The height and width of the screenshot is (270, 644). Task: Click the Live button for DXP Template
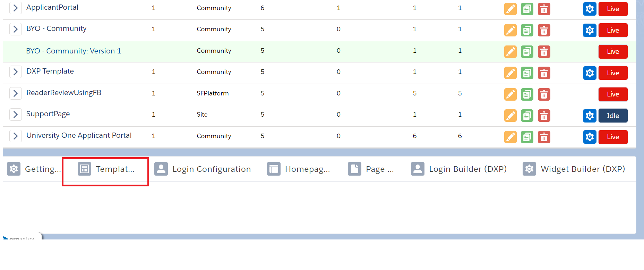612,73
